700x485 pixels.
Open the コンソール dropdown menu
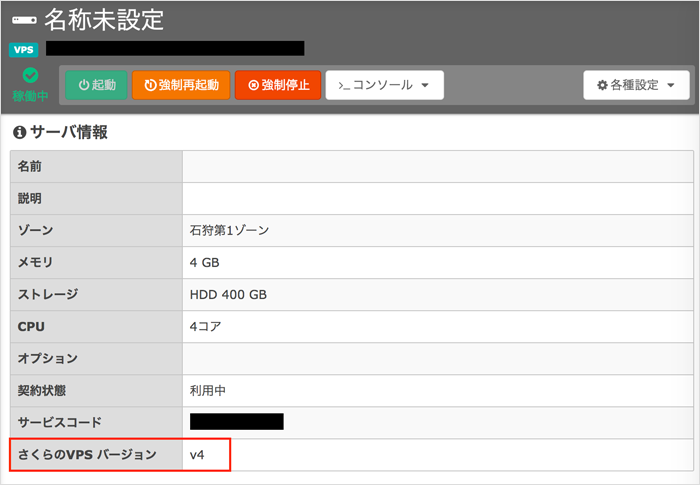(385, 85)
